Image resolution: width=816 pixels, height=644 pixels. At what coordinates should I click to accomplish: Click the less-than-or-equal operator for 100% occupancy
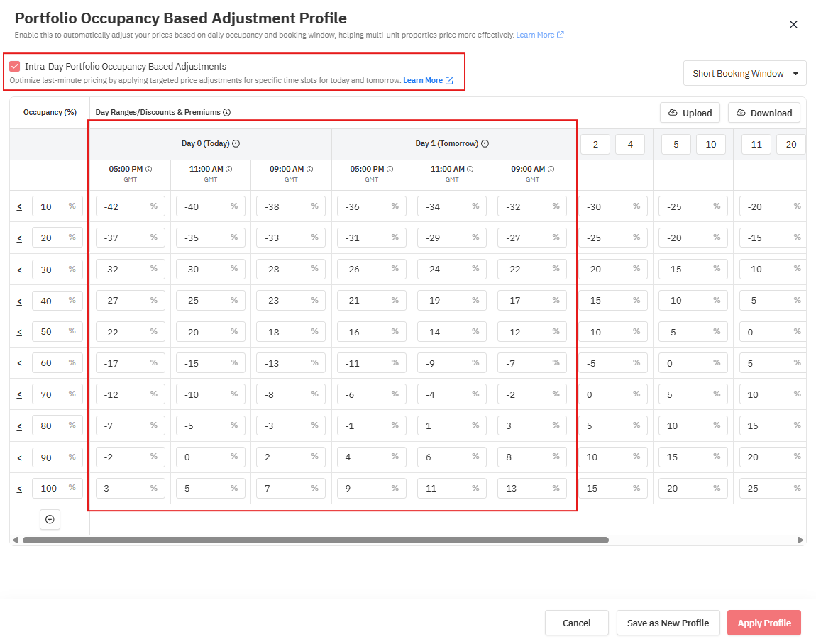[19, 488]
